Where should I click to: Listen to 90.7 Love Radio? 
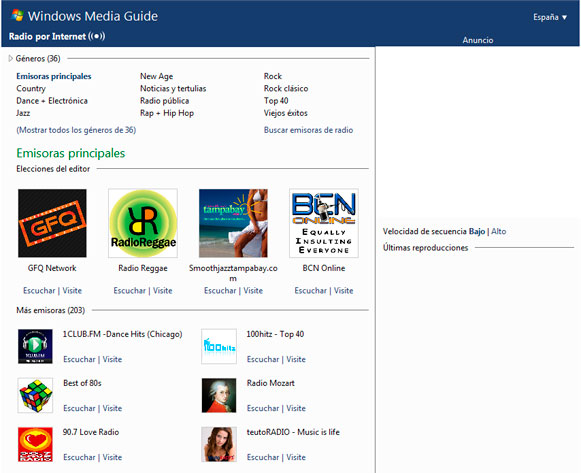tap(79, 457)
